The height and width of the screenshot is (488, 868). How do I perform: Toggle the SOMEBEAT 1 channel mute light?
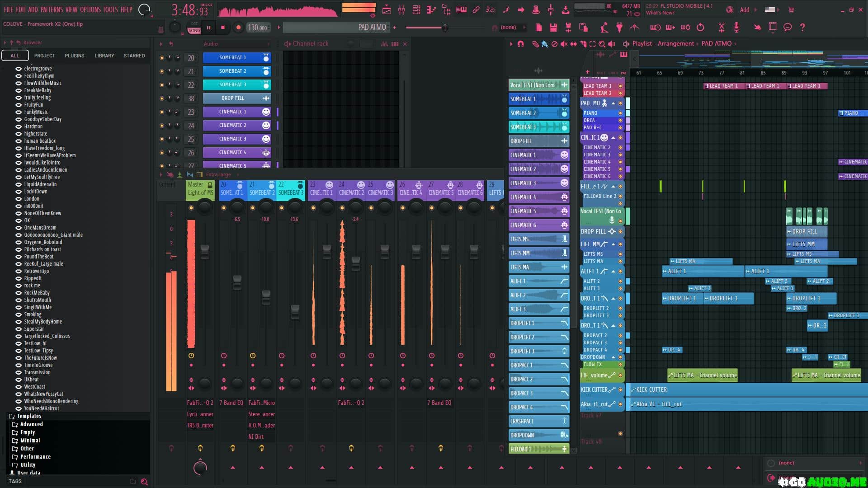[x=162, y=58]
